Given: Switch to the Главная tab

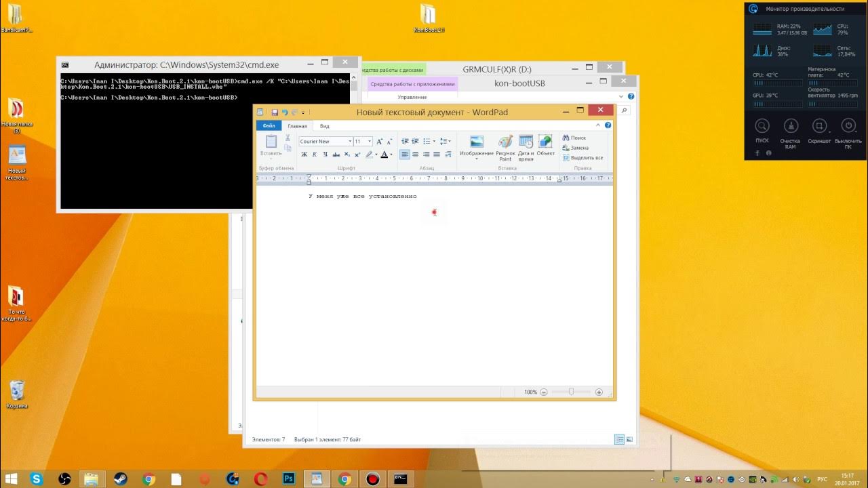Looking at the screenshot, I should 297,125.
